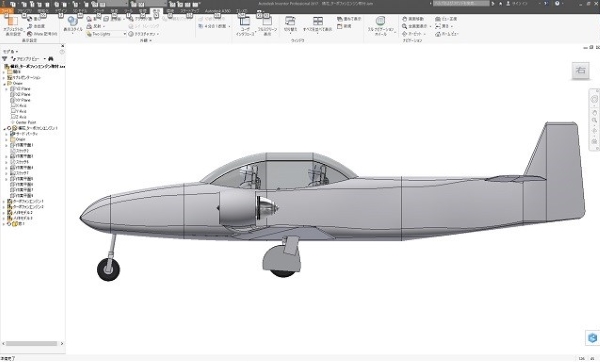The height and width of the screenshot is (362, 600).
Task: Click browser horizontal scrollbar
Action: pyautogui.click(x=31, y=344)
